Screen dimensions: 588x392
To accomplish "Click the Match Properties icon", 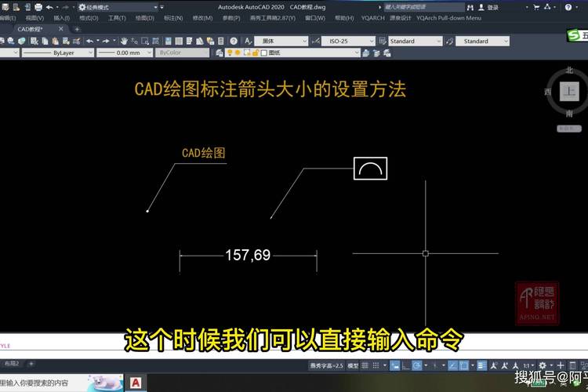I will (77, 41).
